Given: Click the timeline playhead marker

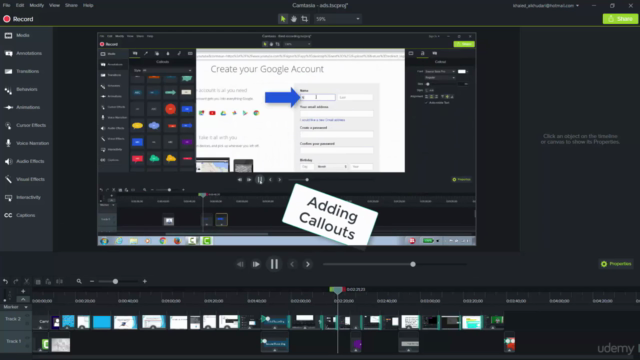Looking at the screenshot, I should click(x=337, y=290).
